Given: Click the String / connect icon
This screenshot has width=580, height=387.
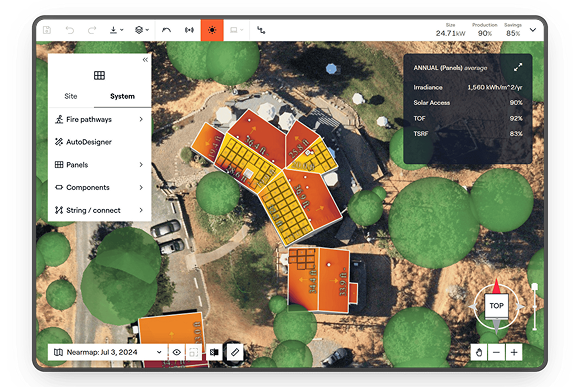Looking at the screenshot, I should point(59,210).
